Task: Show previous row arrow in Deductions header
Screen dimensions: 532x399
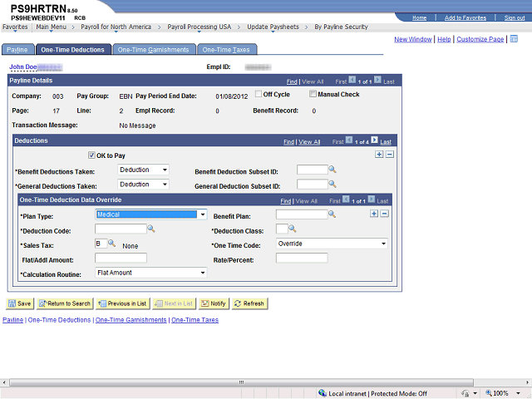Action: [349, 140]
